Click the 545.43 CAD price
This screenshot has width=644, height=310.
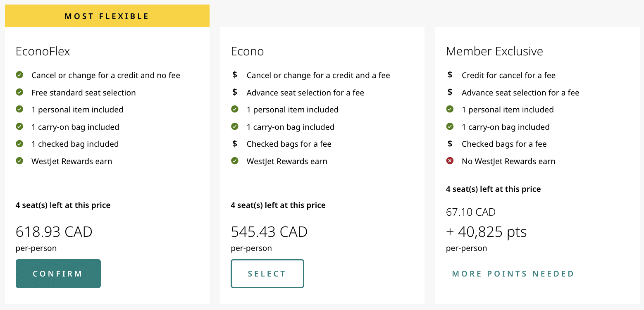269,231
